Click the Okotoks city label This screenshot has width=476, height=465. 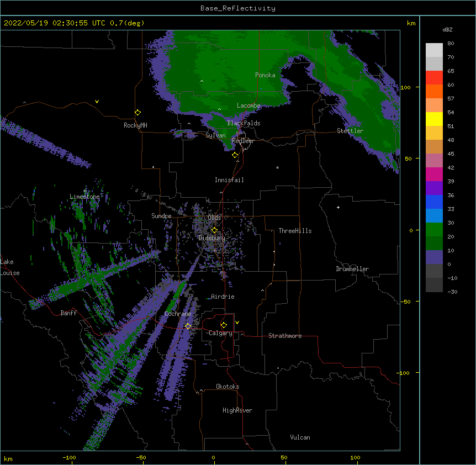[228, 387]
